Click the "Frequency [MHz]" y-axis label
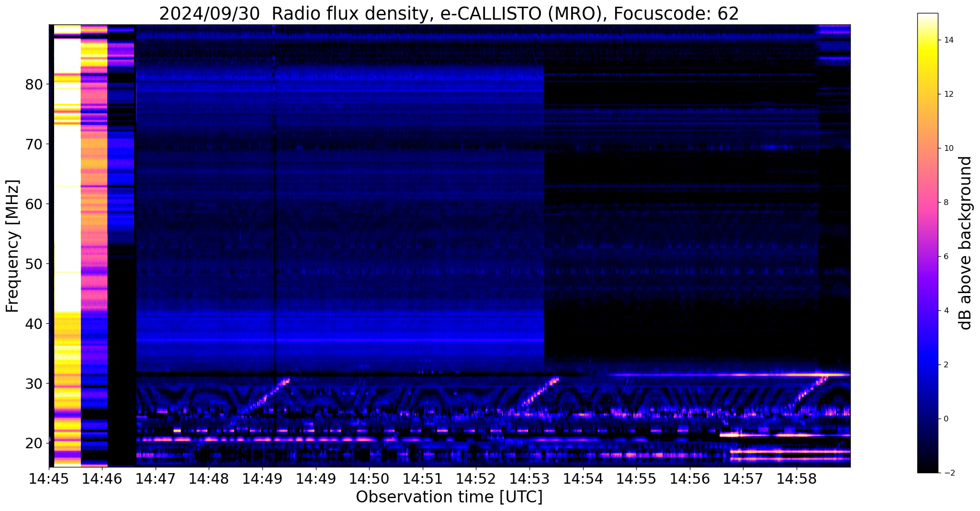 coord(13,246)
